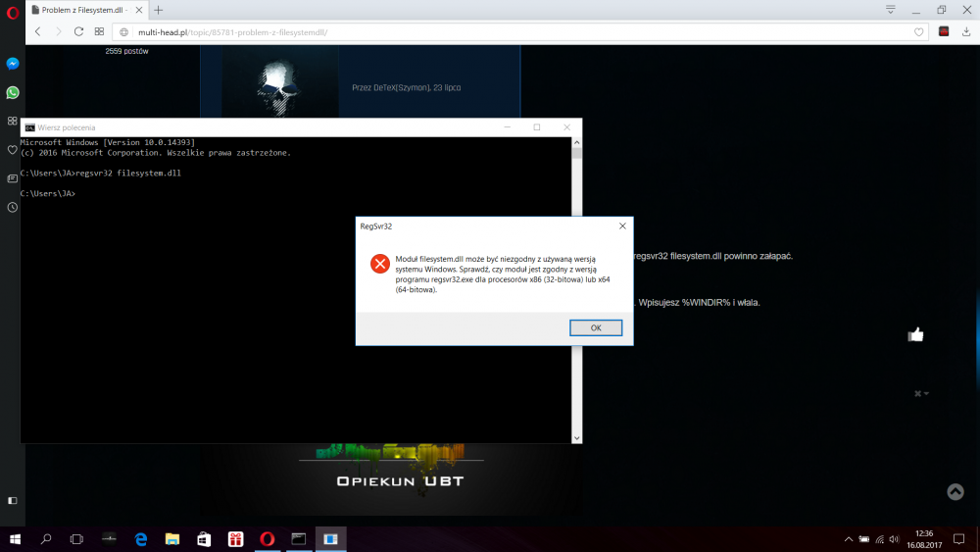Open History clock icon in sidebar
The width and height of the screenshot is (980, 552).
click(12, 207)
